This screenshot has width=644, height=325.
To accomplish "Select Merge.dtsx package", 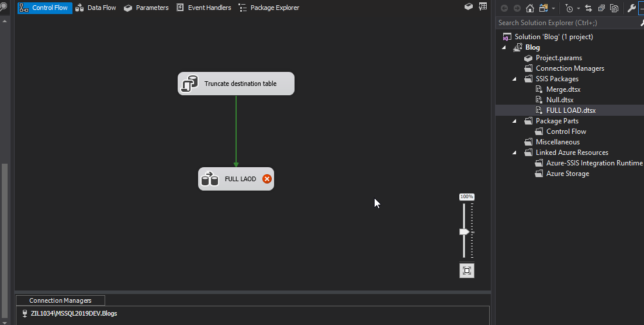I will [x=563, y=89].
